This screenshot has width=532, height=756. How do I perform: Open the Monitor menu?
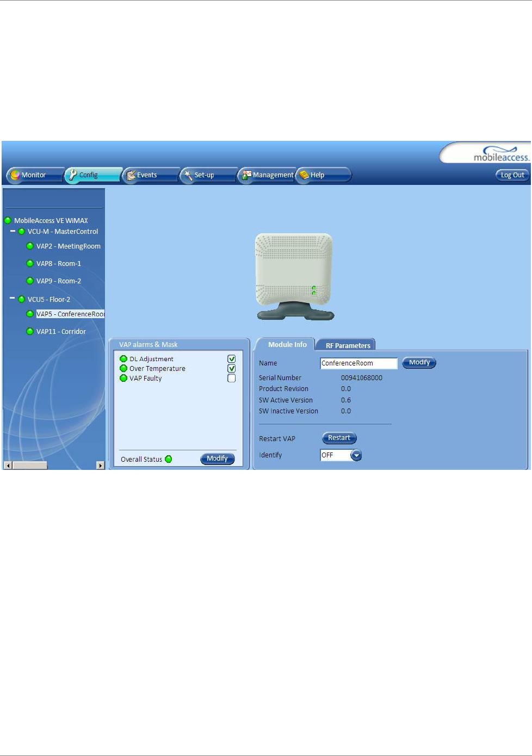click(35, 175)
